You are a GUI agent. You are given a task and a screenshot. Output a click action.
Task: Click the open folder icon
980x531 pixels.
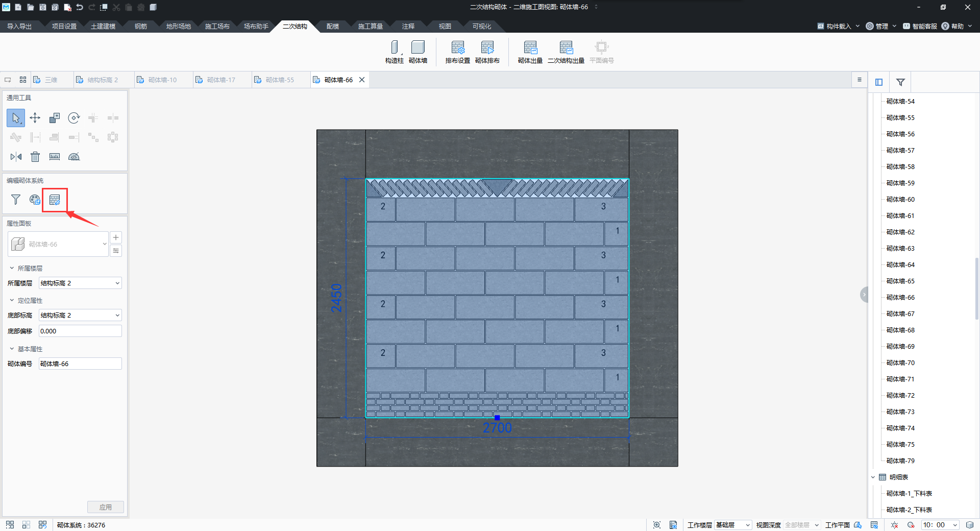point(31,7)
